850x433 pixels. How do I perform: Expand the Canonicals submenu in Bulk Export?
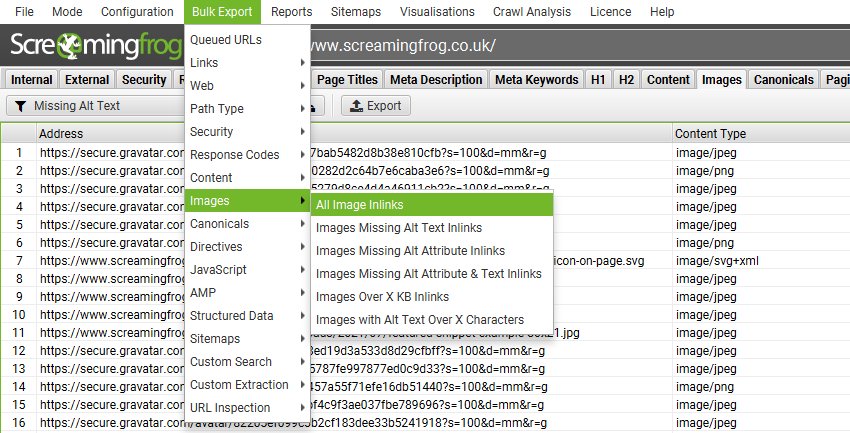(247, 224)
